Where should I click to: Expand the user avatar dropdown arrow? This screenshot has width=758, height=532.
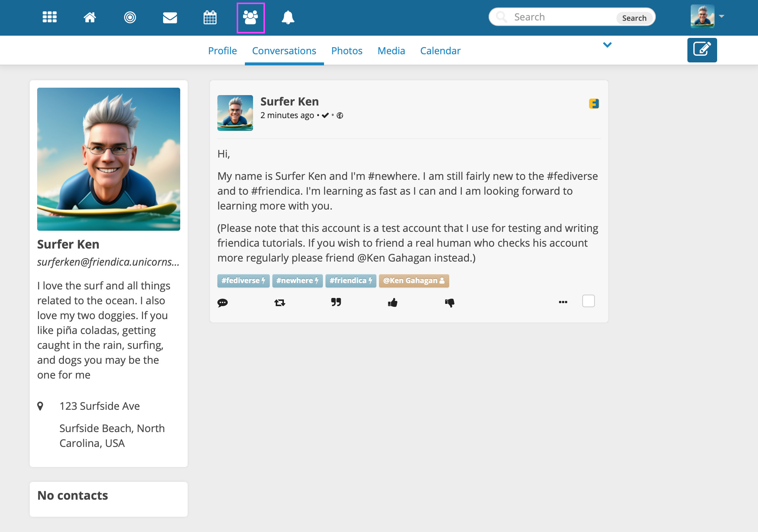pos(722,16)
